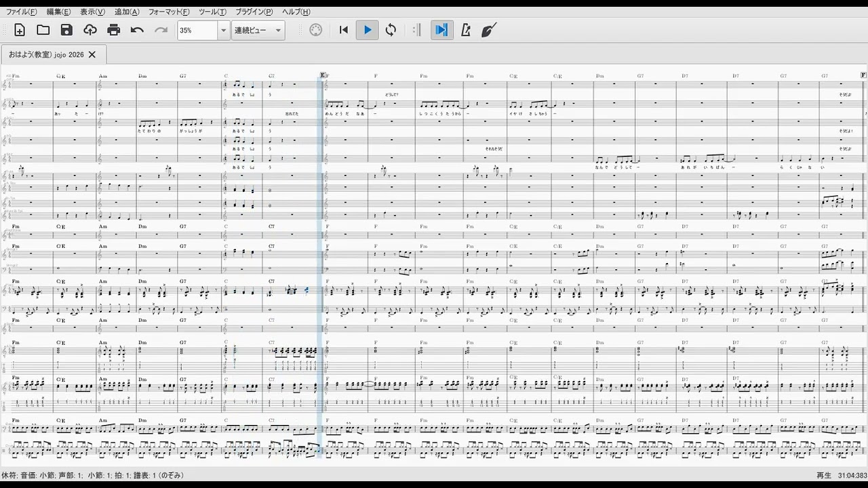Open the ファイル(F) menu
This screenshot has height=488, width=868.
[x=21, y=12]
